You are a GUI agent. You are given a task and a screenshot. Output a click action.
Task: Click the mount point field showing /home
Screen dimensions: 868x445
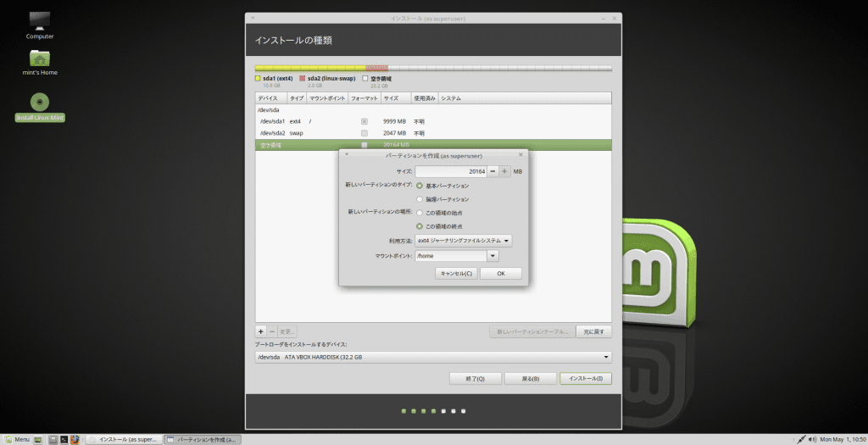[451, 256]
